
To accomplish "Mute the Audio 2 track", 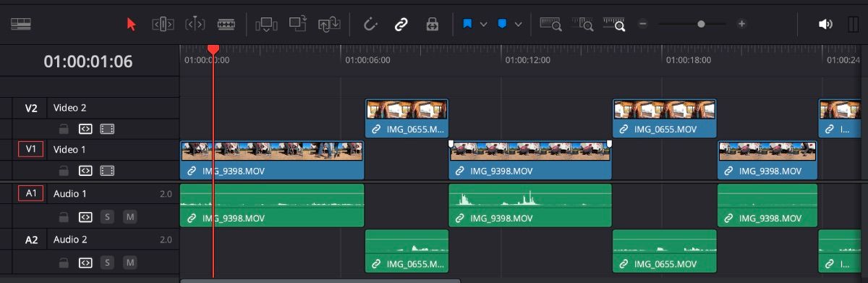I will (x=129, y=262).
